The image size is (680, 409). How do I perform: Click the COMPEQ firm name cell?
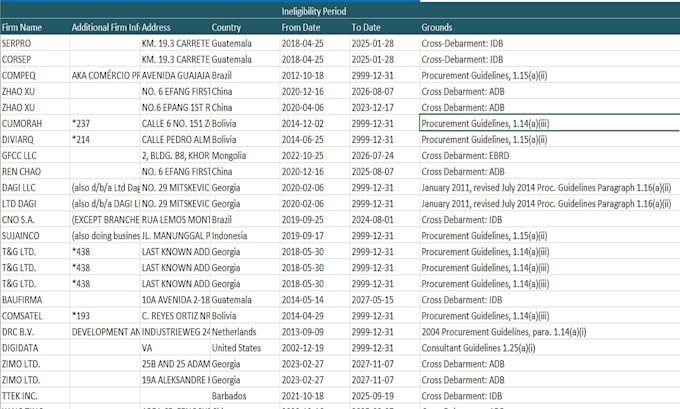[x=35, y=75]
